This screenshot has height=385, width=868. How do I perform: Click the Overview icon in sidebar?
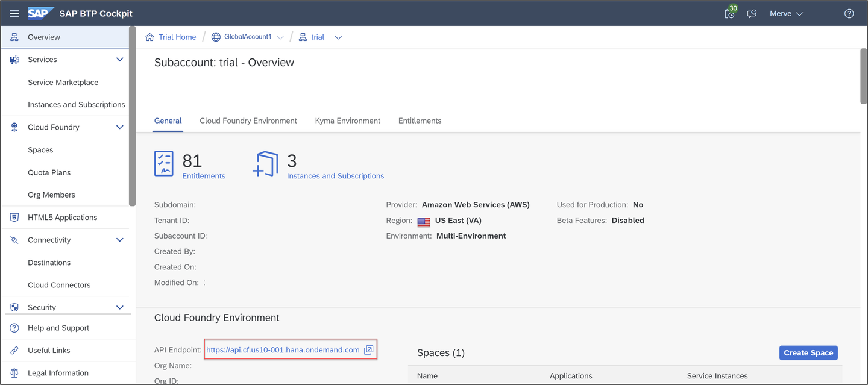tap(14, 37)
